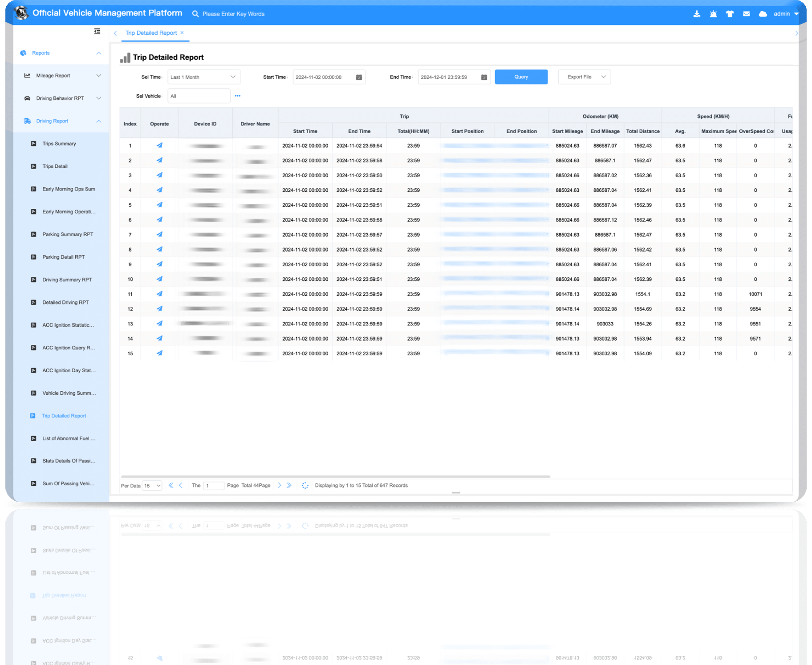Open the Sel Time Last 1 Month dropdown

click(204, 77)
